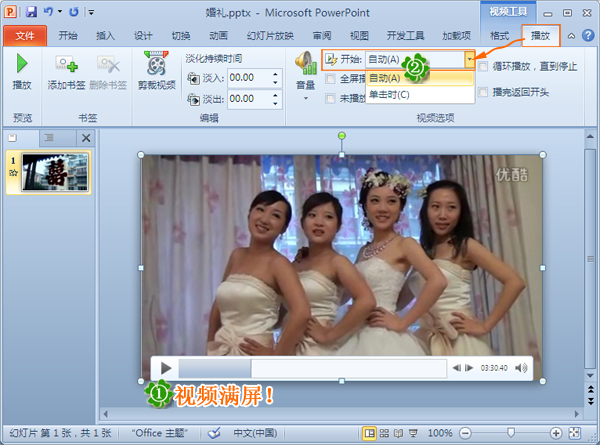
Task: Undo the last action in quick access toolbar
Action: pyautogui.click(x=48, y=12)
